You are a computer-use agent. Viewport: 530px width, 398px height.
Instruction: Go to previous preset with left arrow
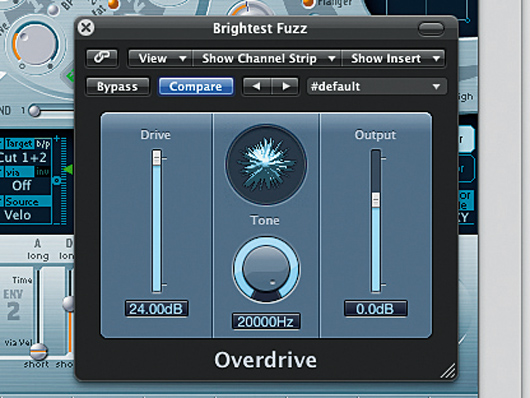point(256,87)
